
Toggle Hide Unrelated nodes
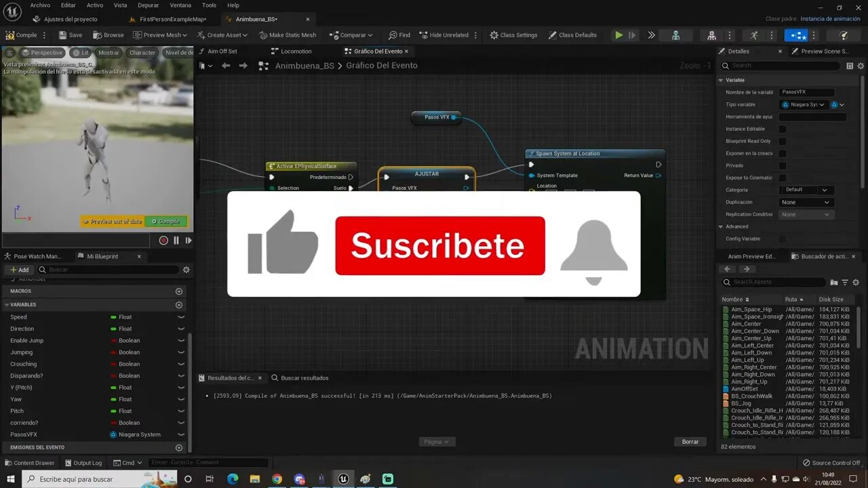tap(445, 35)
